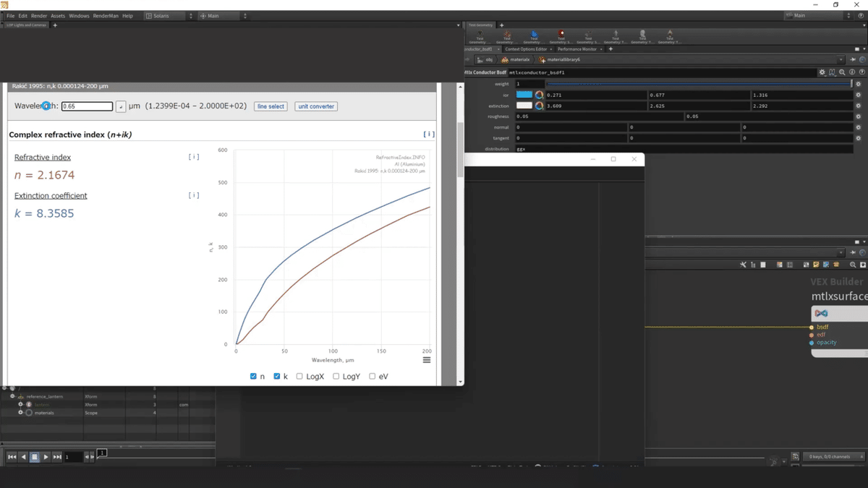Viewport: 868px width, 488px height.
Task: Open the File menu
Action: tap(10, 15)
